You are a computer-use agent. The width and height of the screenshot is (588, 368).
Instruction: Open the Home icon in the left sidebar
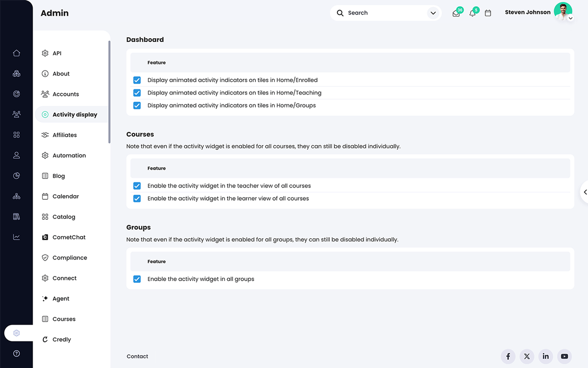click(x=16, y=53)
